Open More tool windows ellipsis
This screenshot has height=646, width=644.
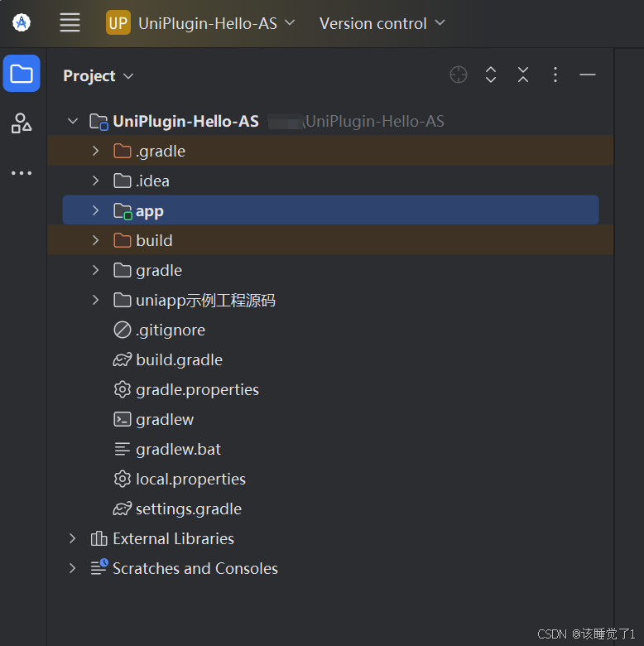pos(22,172)
